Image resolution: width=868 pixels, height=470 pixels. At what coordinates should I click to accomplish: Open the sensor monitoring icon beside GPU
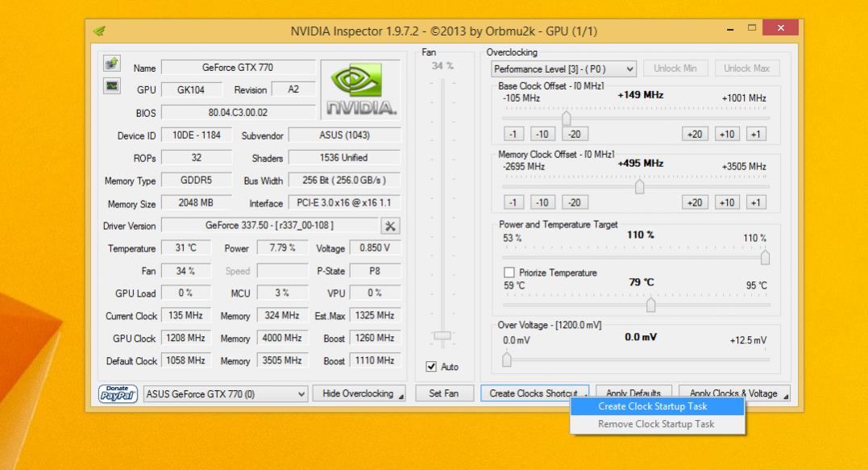coord(112,85)
